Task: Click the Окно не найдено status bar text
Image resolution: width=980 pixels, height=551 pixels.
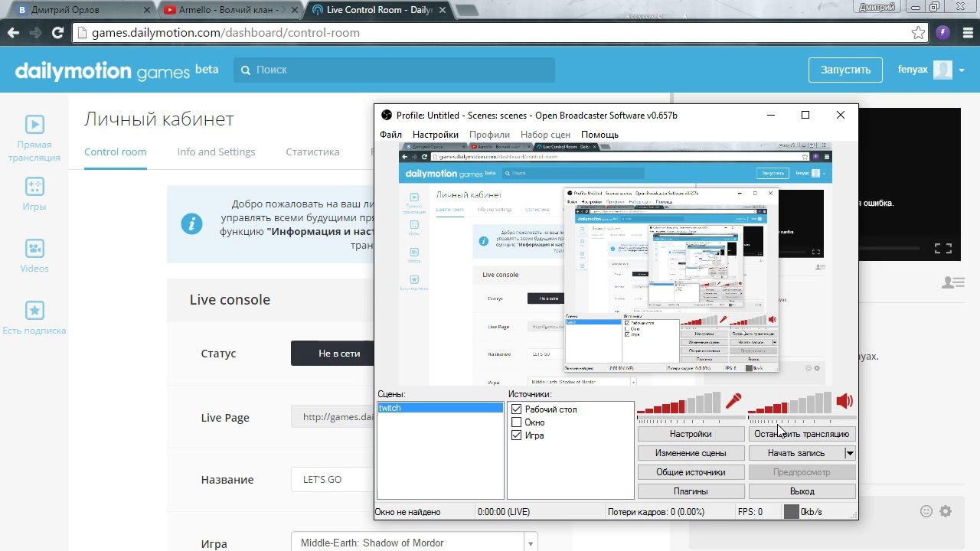Action: 408,512
